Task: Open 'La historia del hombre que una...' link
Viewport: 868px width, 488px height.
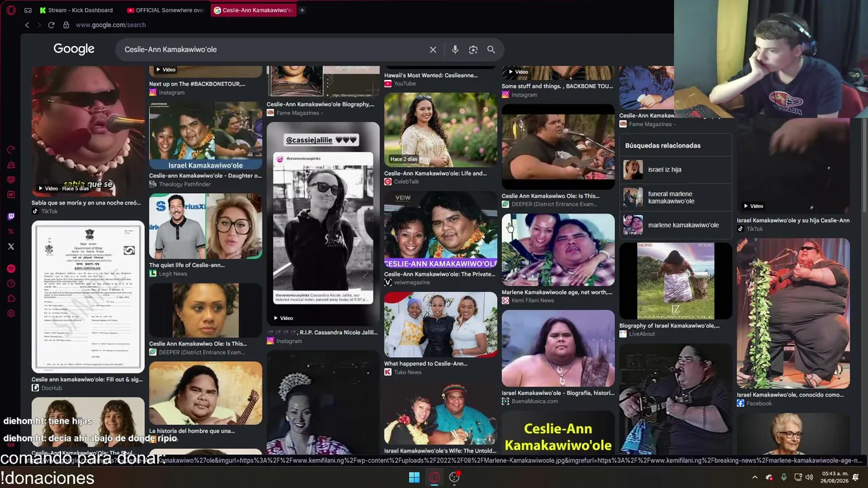Action: pyautogui.click(x=192, y=431)
